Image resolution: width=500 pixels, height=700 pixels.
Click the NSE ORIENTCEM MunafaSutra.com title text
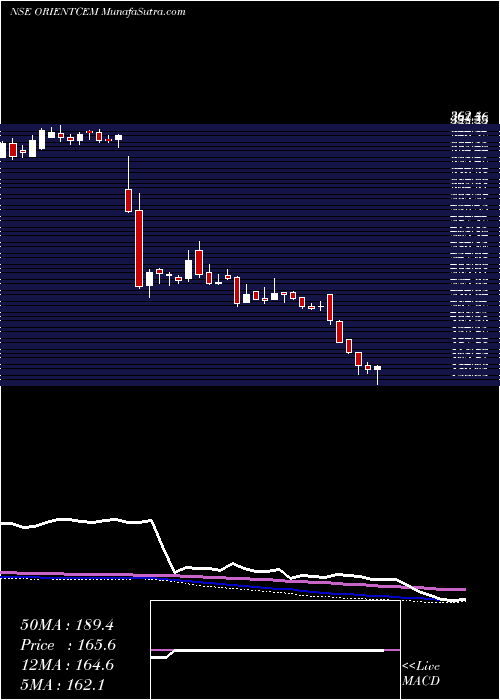click(98, 12)
